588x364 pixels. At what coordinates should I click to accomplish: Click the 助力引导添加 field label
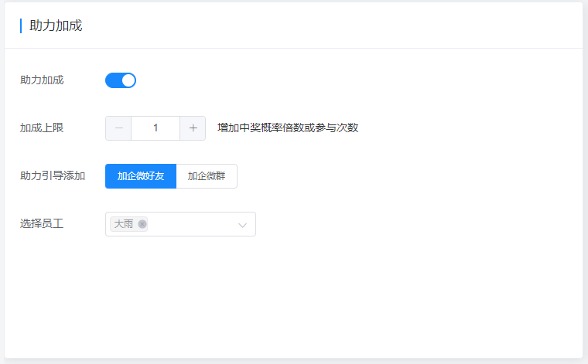point(53,175)
